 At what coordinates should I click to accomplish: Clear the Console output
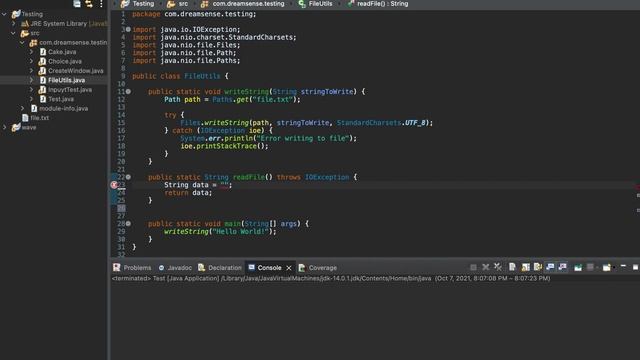(x=512, y=267)
